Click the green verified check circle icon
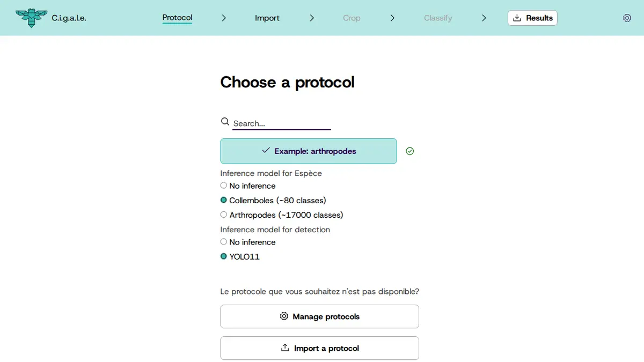This screenshot has height=362, width=644. [410, 151]
